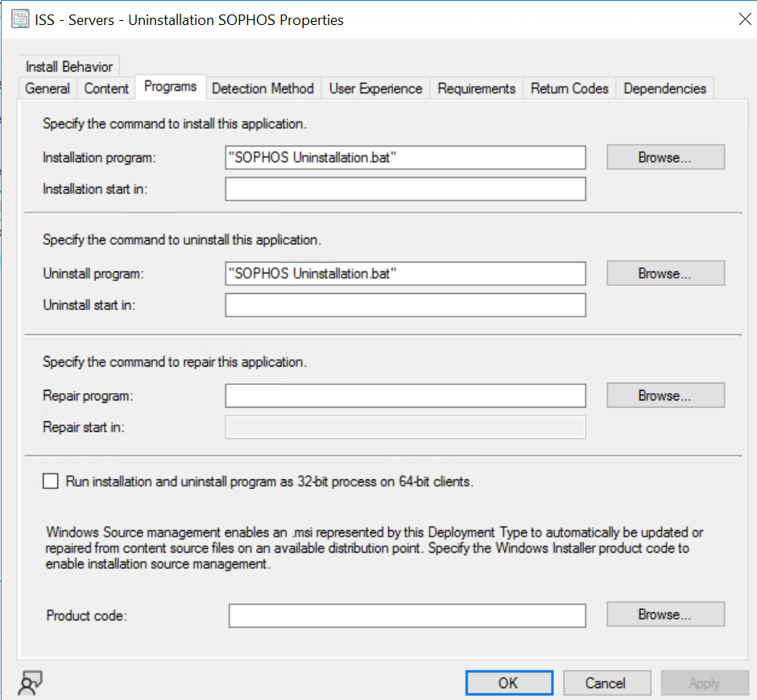Browse for a repair program
Screen dimensions: 757x700
coord(665,396)
